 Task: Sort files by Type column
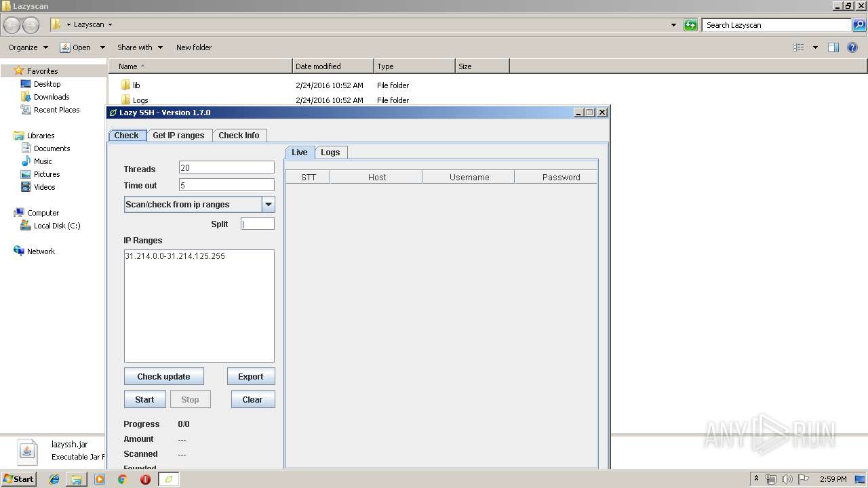(x=414, y=66)
